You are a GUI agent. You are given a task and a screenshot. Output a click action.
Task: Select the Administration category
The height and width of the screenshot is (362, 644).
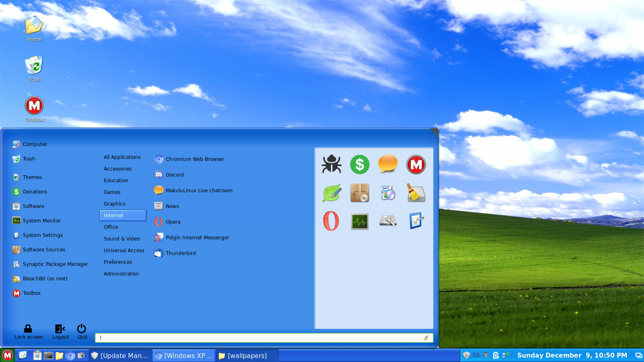pos(122,274)
